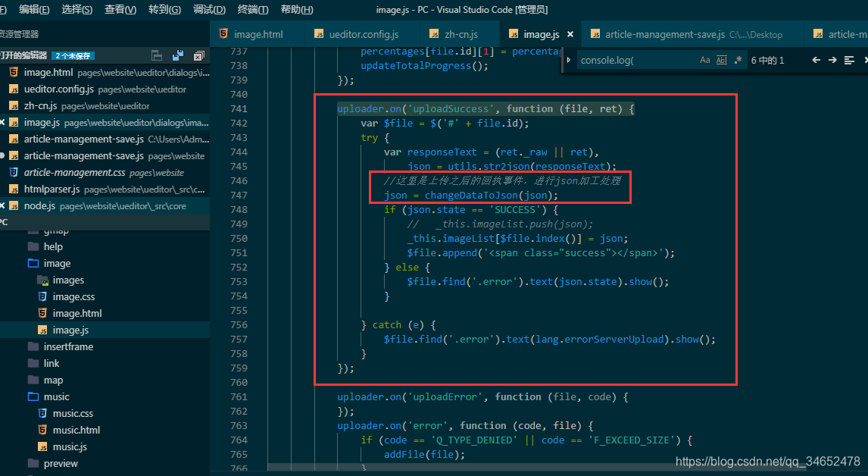Expand the replace field in find widget
868x476 pixels.
569,60
